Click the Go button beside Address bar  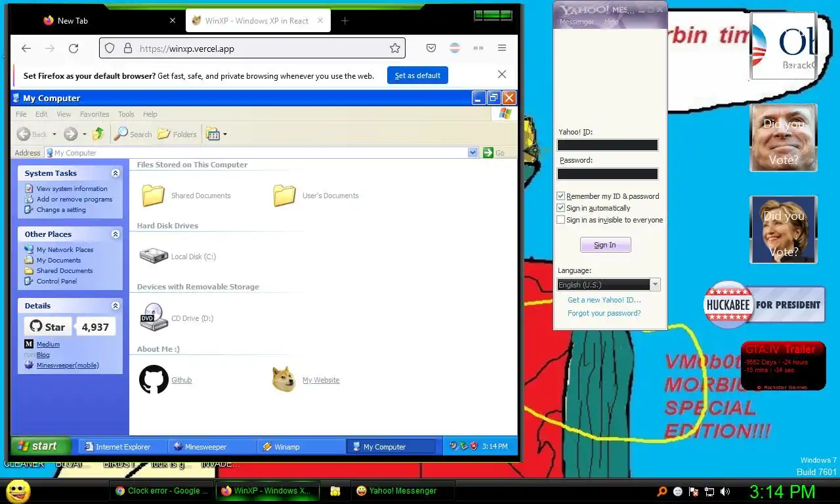493,153
